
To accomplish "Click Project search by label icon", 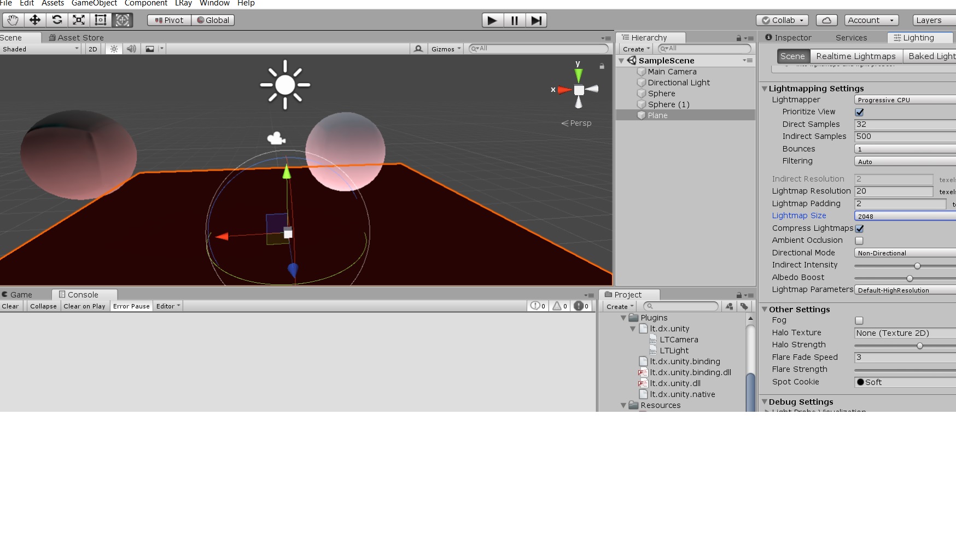I will [x=744, y=307].
